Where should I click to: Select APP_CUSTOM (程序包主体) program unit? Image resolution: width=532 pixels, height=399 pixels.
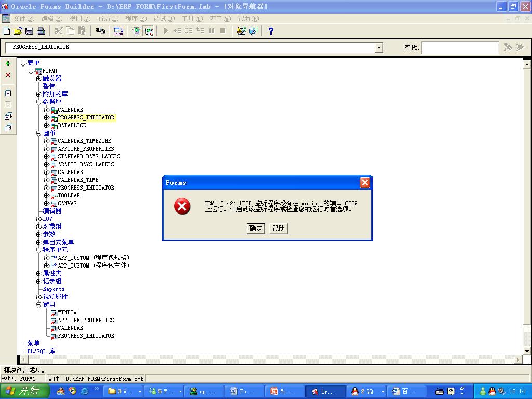94,265
